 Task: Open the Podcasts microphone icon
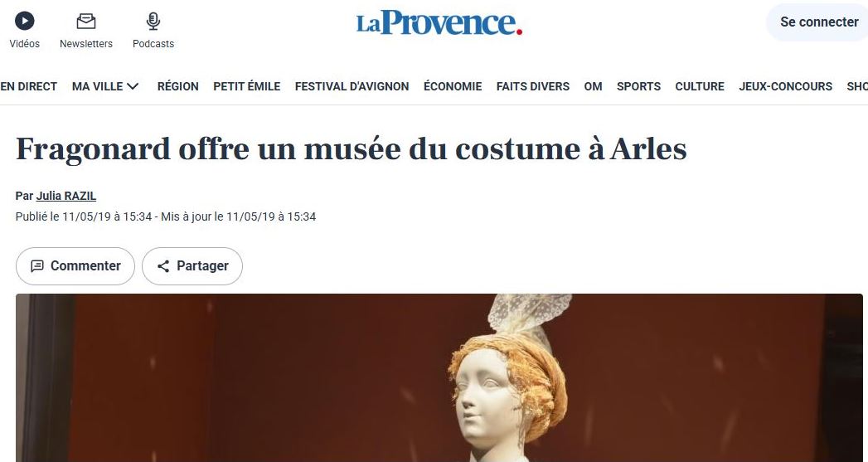(x=153, y=21)
